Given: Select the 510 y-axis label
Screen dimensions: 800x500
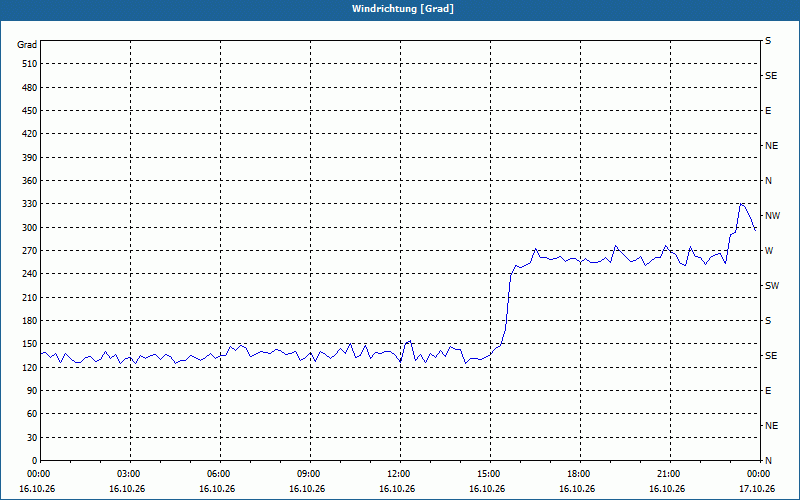Looking at the screenshot, I should click(30, 64).
